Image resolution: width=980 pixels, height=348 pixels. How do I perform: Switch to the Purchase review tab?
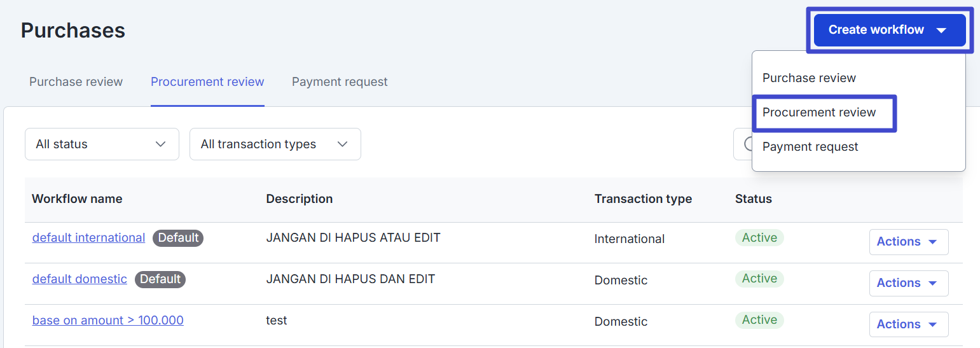tap(76, 82)
